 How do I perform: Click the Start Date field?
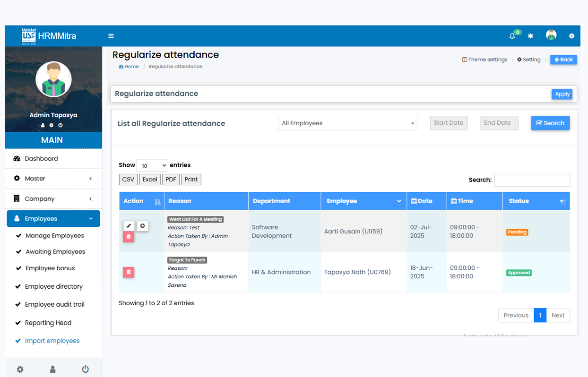(449, 123)
